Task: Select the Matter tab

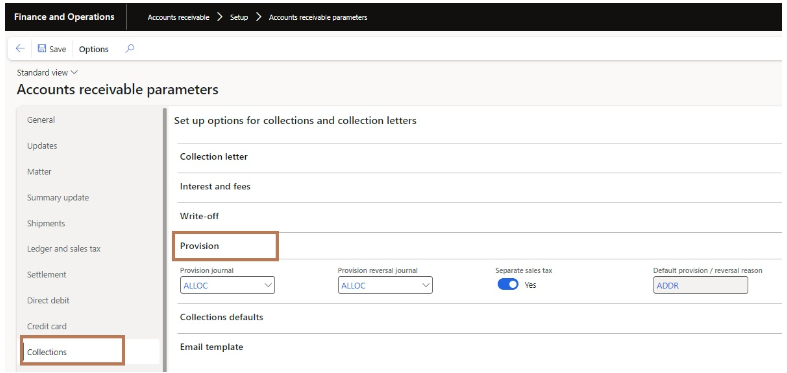Action: pyautogui.click(x=39, y=172)
